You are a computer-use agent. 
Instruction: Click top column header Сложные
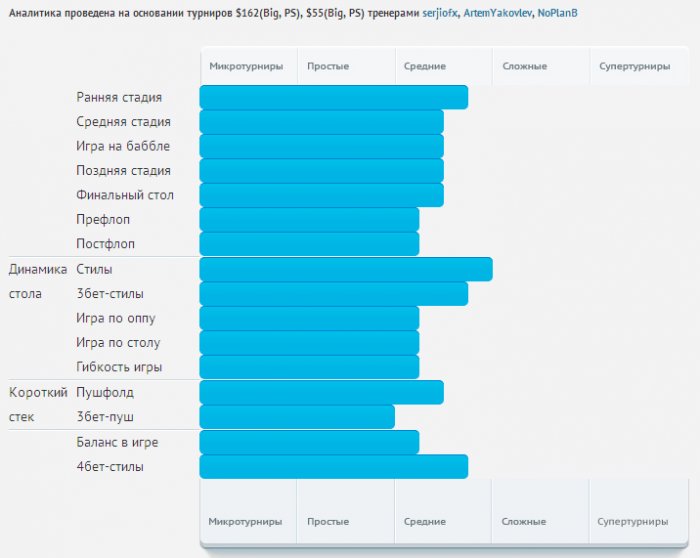tap(525, 66)
